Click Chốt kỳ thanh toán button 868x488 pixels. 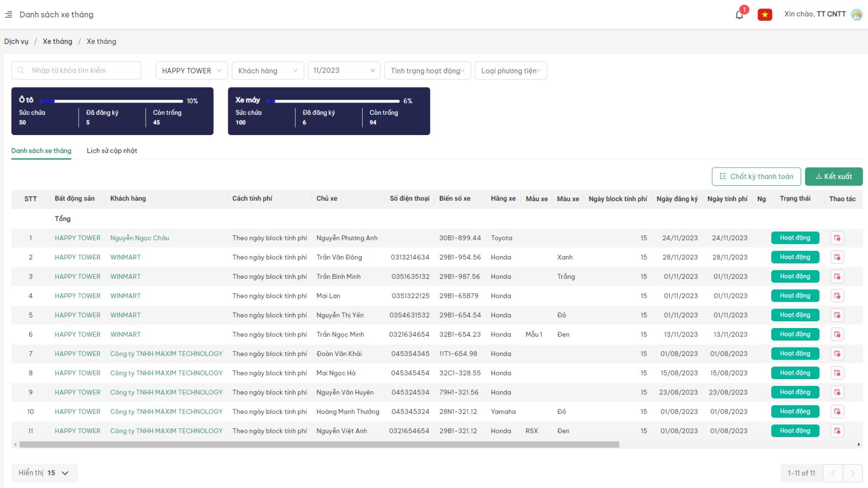point(756,177)
